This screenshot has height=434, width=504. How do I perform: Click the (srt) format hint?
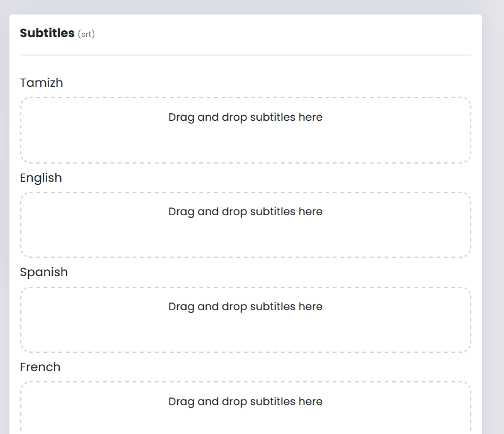(86, 35)
